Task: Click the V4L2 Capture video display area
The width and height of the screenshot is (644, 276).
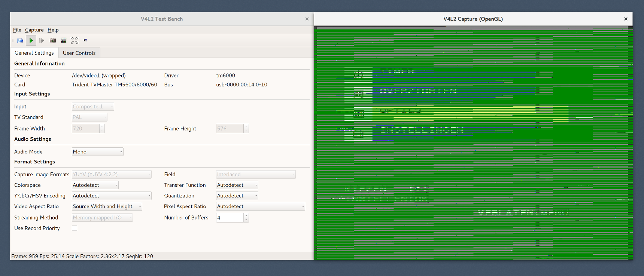Action: click(x=473, y=143)
